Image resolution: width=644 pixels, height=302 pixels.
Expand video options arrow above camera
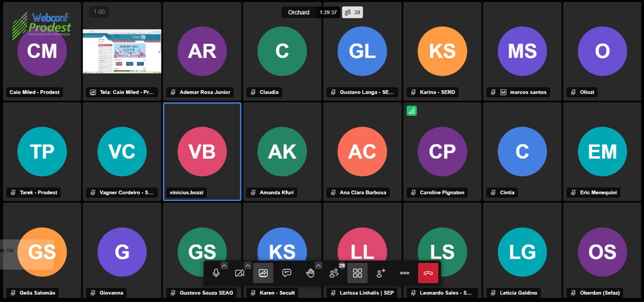coord(248,266)
